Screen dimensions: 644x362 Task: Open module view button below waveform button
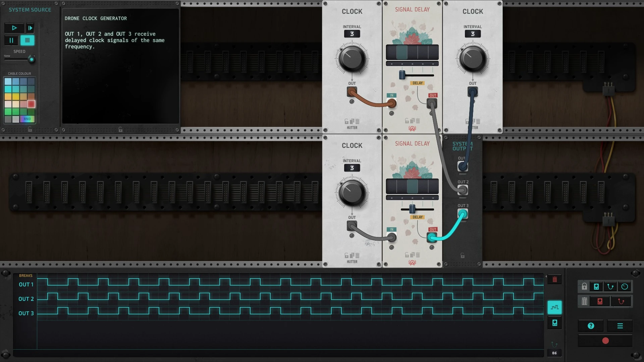(x=554, y=323)
